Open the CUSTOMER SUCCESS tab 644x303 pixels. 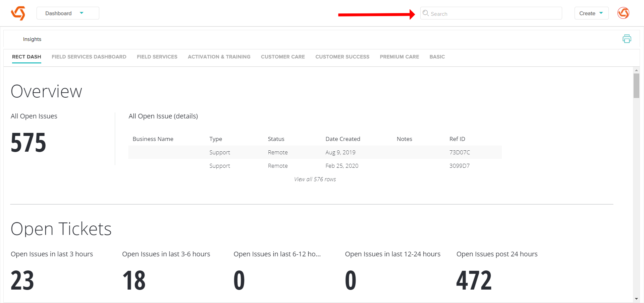click(x=342, y=57)
